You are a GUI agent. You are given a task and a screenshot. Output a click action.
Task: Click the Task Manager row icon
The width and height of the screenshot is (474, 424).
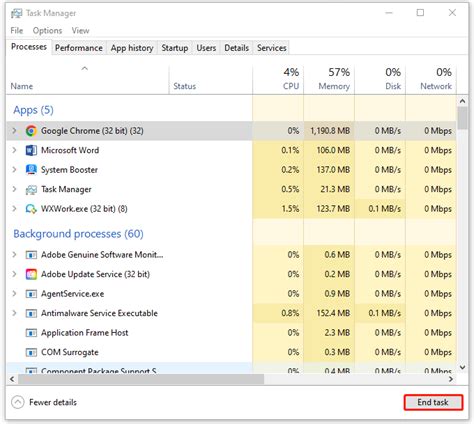click(31, 189)
